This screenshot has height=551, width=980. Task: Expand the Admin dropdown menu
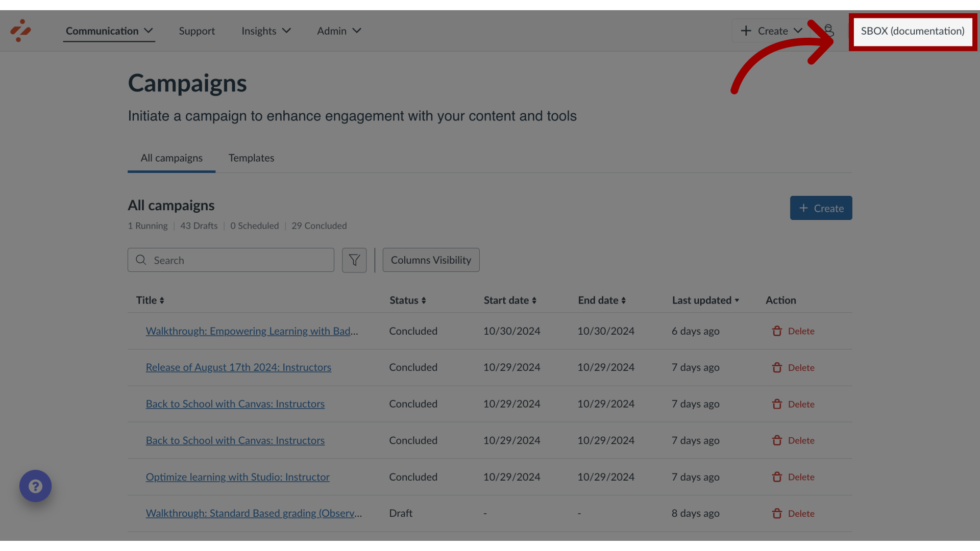coord(338,30)
